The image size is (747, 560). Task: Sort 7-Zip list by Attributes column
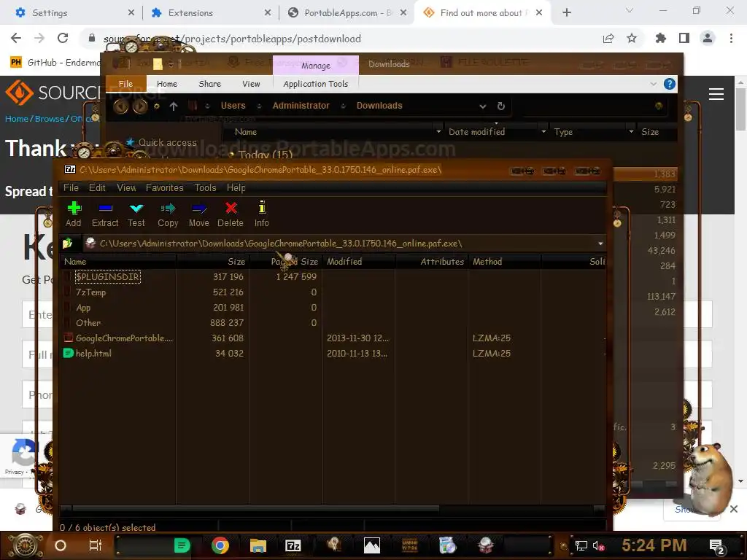pos(431,262)
